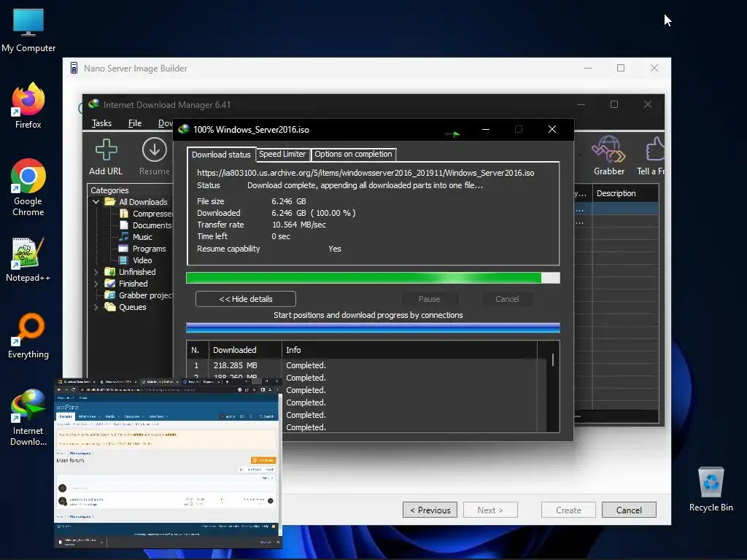Click Cancel in Nano Server Image Builder
747x560 pixels.
click(x=629, y=510)
